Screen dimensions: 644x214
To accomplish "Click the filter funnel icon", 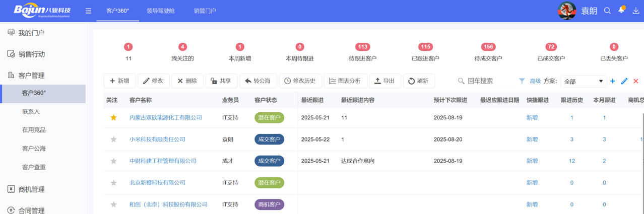I will point(522,81).
